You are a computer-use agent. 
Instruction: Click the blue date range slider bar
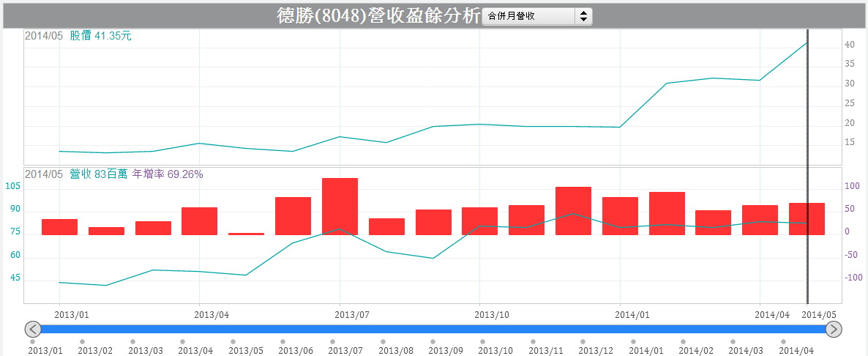tap(433, 330)
